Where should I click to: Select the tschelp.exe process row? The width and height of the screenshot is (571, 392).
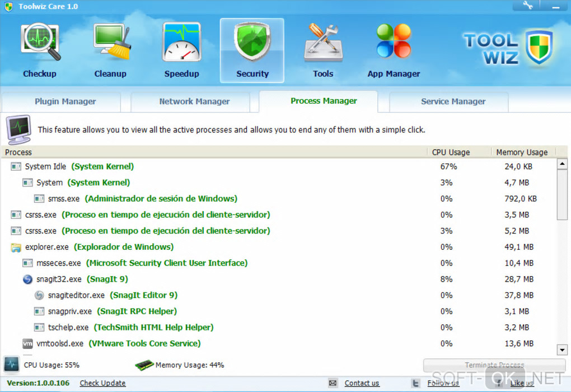tap(279, 327)
